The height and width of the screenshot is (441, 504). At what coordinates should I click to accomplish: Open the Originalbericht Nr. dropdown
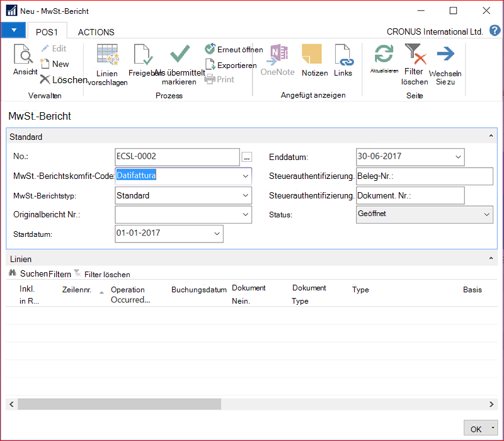245,215
